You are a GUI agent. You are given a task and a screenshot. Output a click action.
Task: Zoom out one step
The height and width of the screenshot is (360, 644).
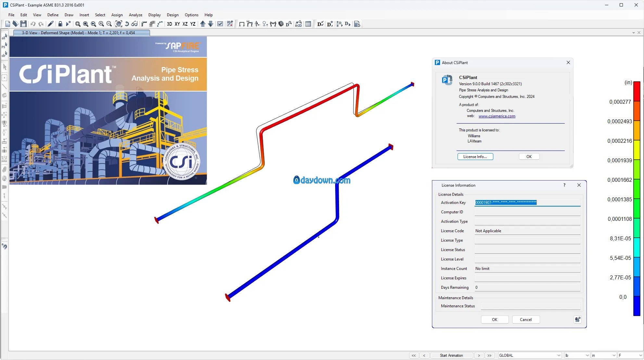[x=109, y=24]
